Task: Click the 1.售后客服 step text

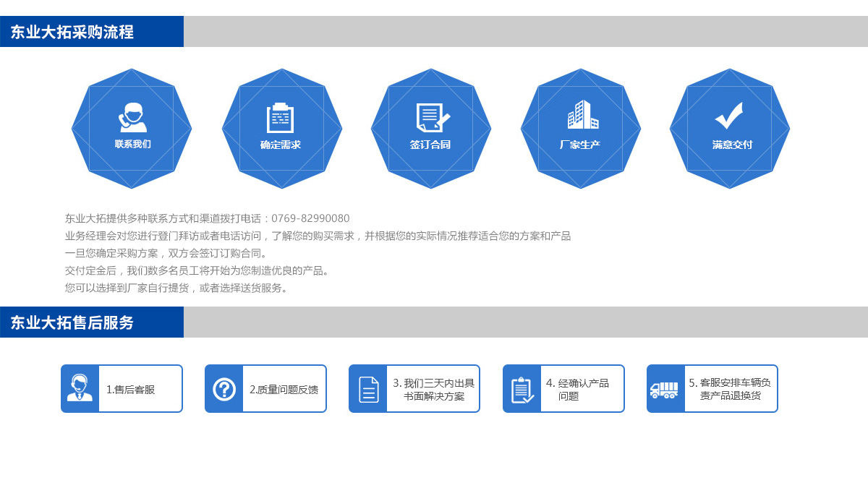Action: pyautogui.click(x=131, y=390)
